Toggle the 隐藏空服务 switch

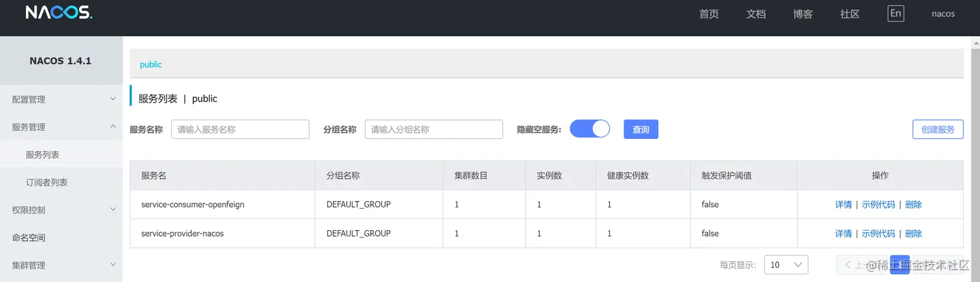pos(590,128)
